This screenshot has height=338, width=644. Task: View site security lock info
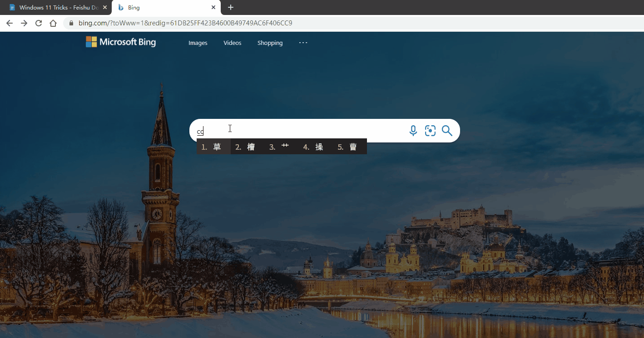[71, 23]
